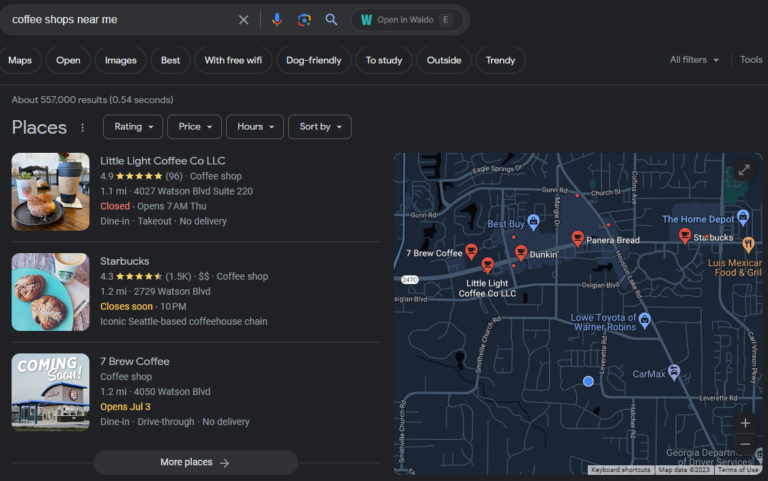Click the 7 Brew Coming Soon thumbnail
768x481 pixels.
pyautogui.click(x=50, y=392)
